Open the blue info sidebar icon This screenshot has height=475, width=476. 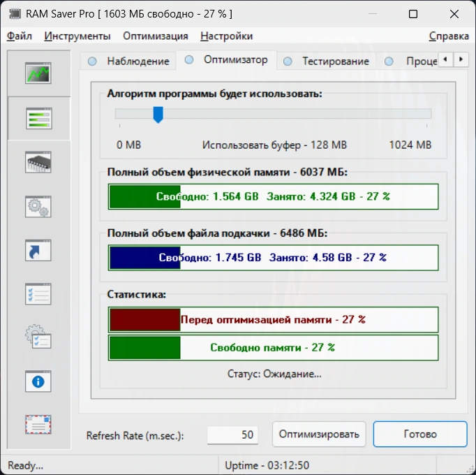point(38,381)
